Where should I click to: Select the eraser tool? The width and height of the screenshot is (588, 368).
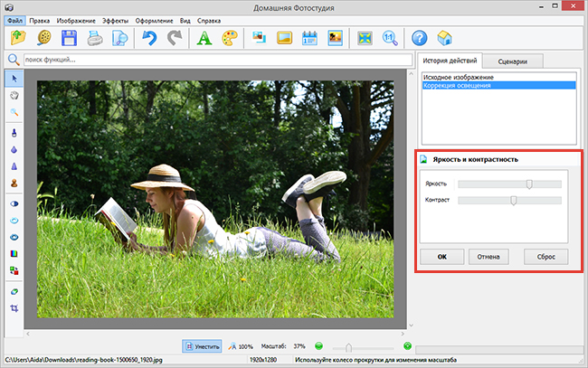click(x=14, y=291)
